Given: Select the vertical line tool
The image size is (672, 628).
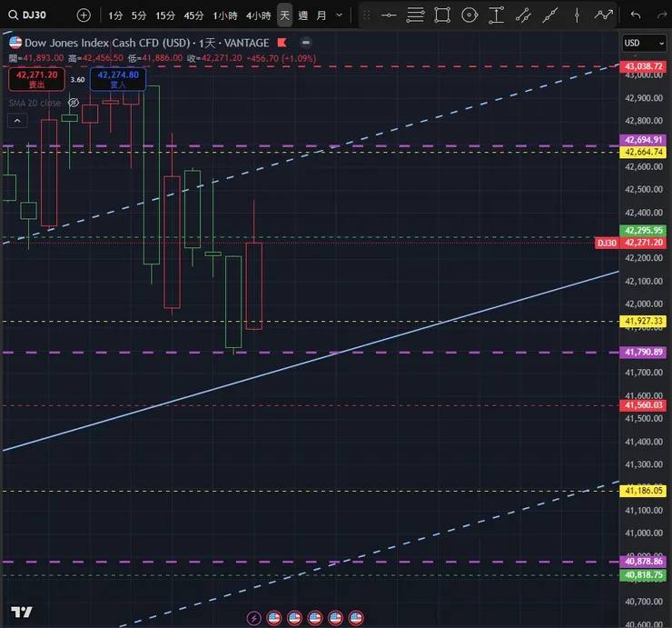Looking at the screenshot, I should click(x=577, y=15).
